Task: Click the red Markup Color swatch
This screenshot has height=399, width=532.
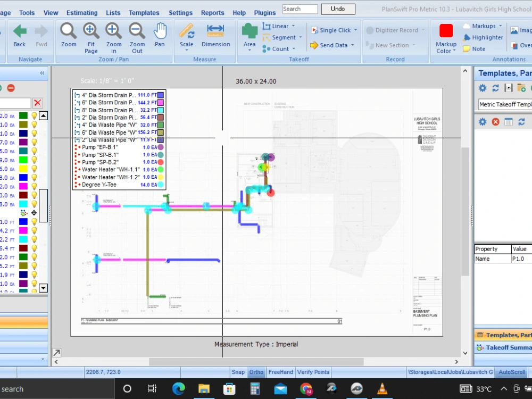Action: coord(446,30)
